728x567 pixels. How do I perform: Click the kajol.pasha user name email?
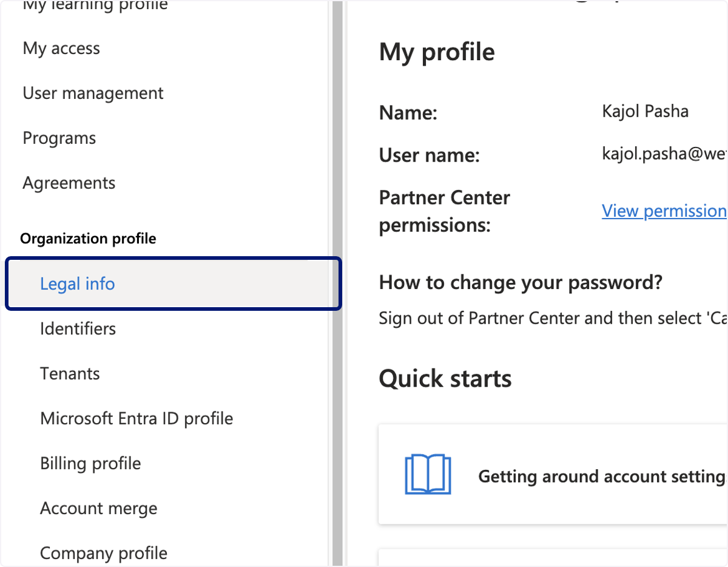coord(664,154)
